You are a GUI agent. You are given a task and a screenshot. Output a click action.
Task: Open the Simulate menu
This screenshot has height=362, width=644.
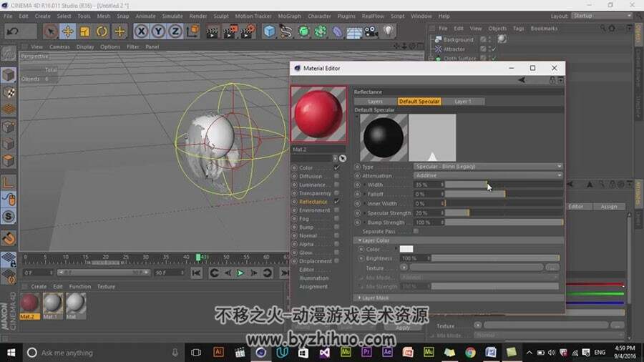click(x=172, y=16)
